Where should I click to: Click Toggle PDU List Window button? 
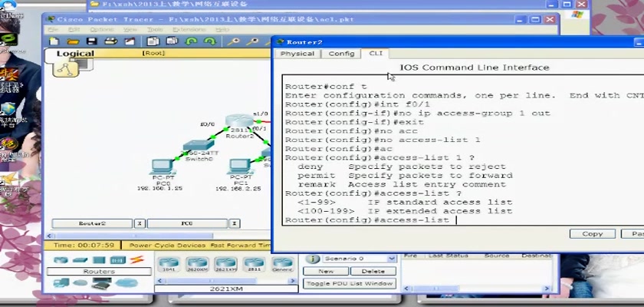coord(350,283)
